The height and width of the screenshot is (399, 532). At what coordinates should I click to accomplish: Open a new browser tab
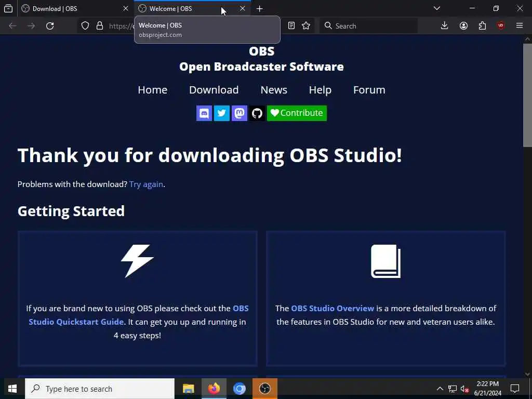click(260, 9)
